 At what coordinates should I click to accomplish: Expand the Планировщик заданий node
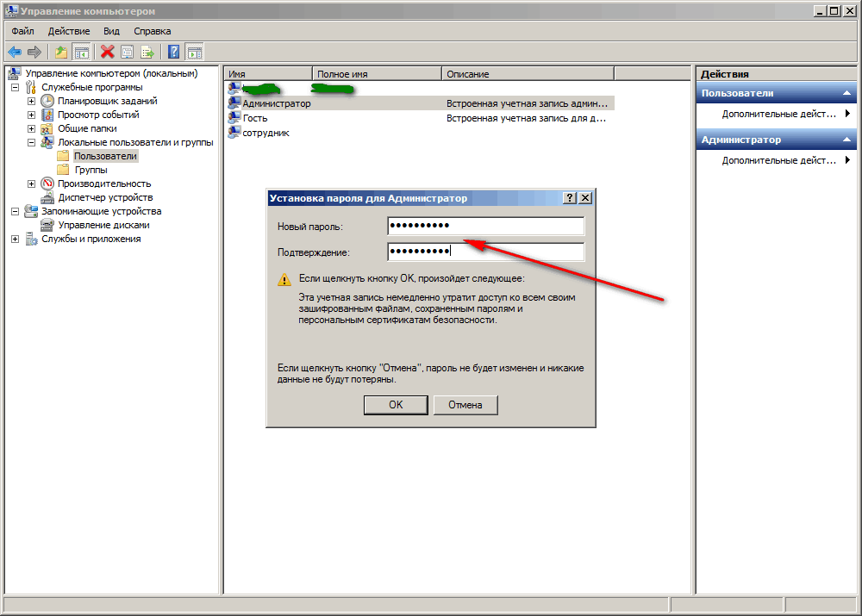31,101
